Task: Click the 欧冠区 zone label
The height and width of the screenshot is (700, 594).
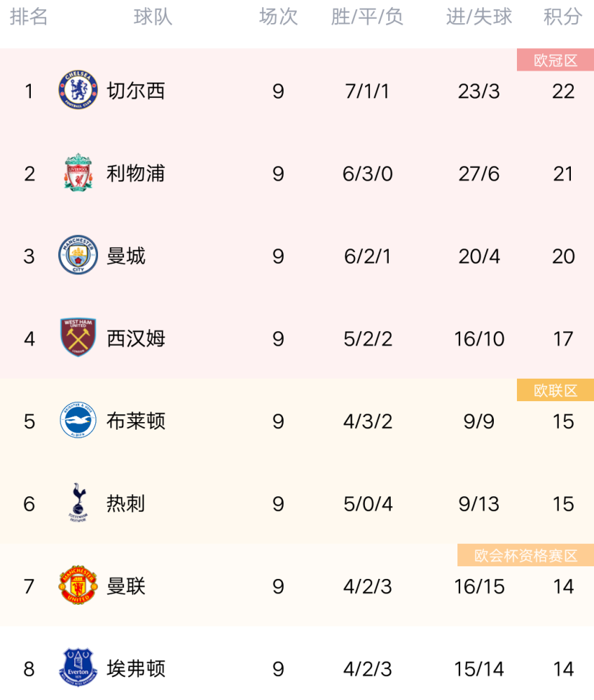Action: (x=555, y=59)
